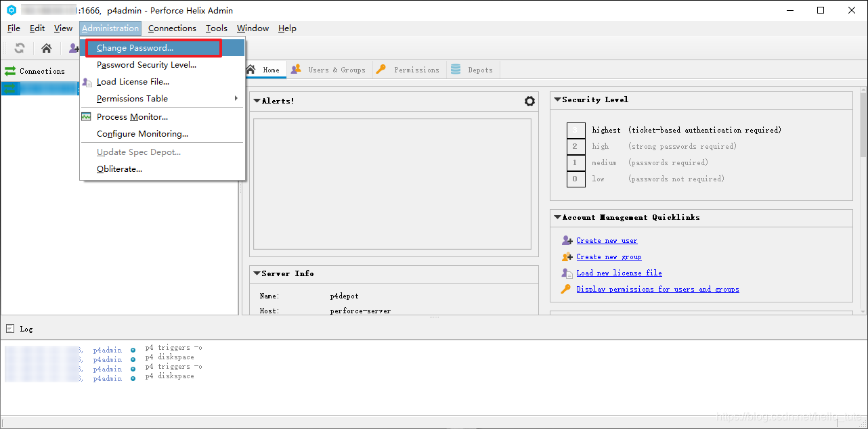Open the Connections menu

click(x=172, y=28)
